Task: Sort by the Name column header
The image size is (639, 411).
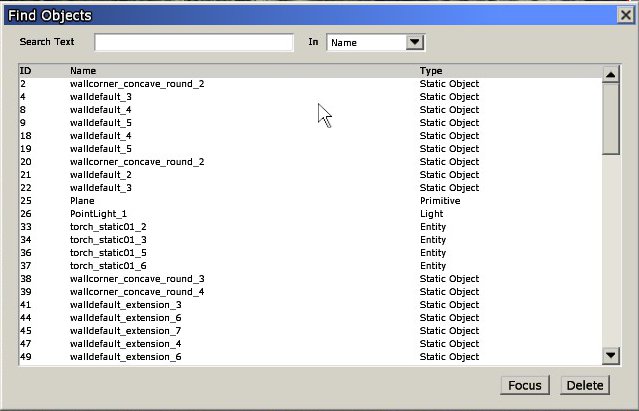Action: 83,71
